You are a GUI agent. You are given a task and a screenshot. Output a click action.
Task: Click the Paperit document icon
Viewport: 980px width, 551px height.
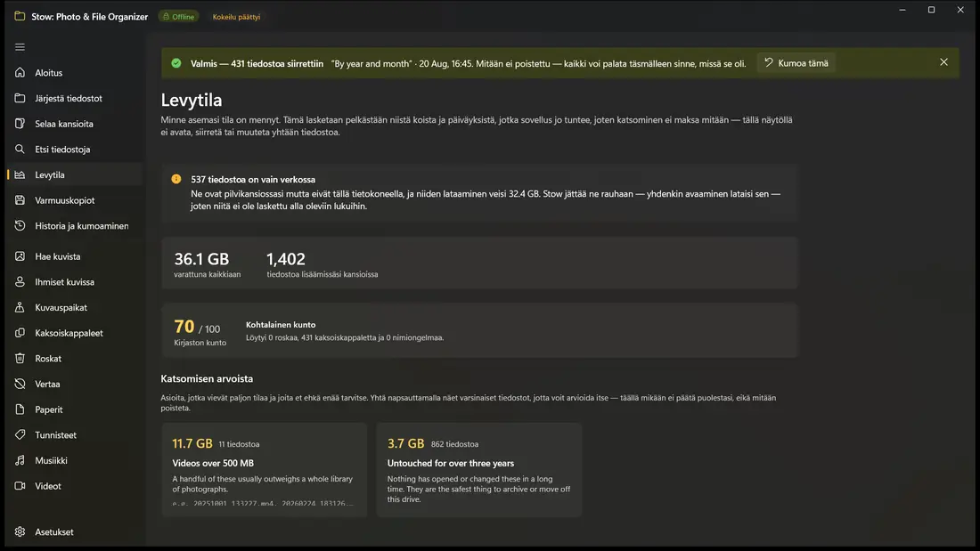pyautogui.click(x=20, y=409)
